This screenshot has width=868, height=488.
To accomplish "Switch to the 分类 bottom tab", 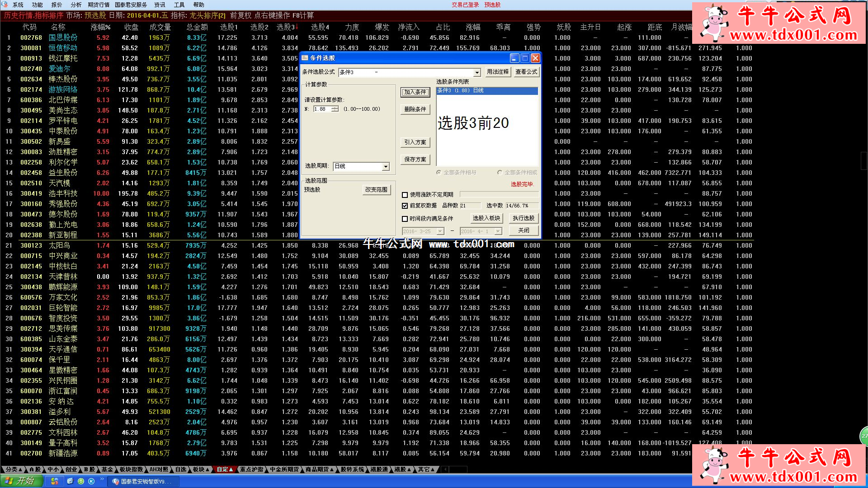I will pos(14,469).
